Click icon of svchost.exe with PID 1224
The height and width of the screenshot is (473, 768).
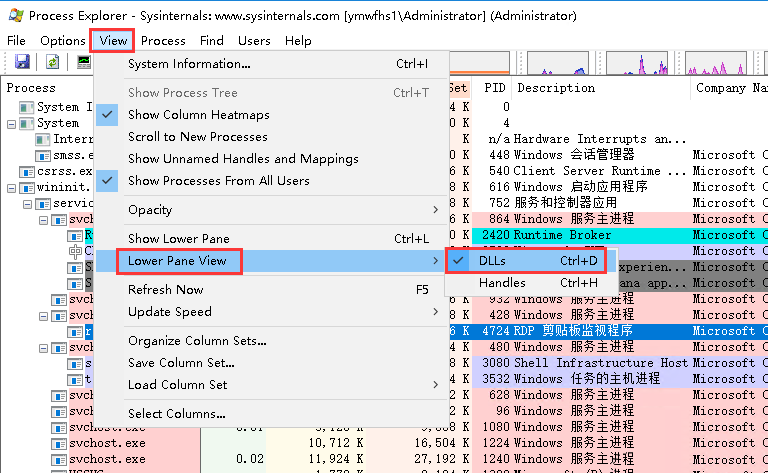[x=59, y=444]
